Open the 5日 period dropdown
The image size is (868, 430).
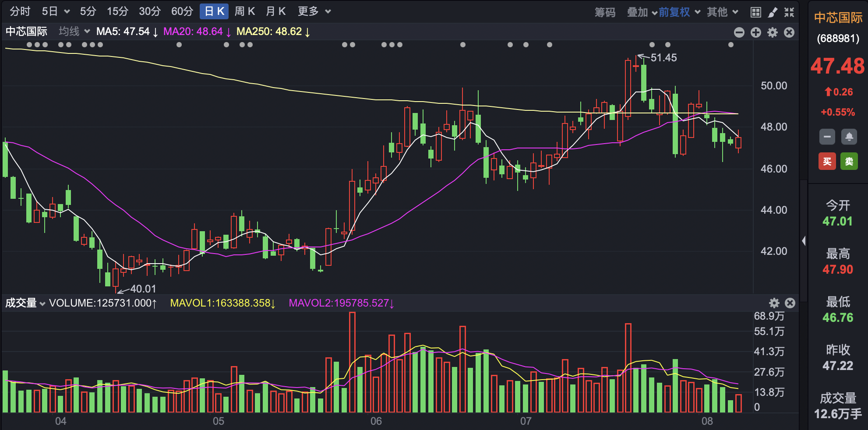tap(56, 11)
